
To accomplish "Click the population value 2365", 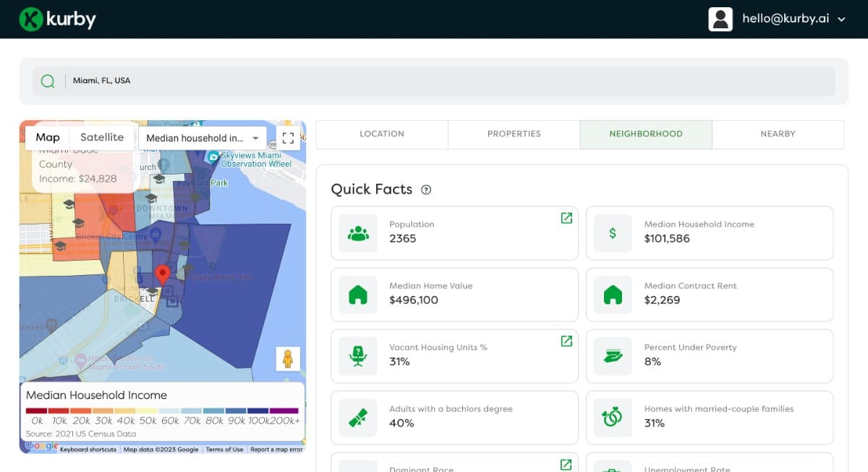I will tap(403, 239).
